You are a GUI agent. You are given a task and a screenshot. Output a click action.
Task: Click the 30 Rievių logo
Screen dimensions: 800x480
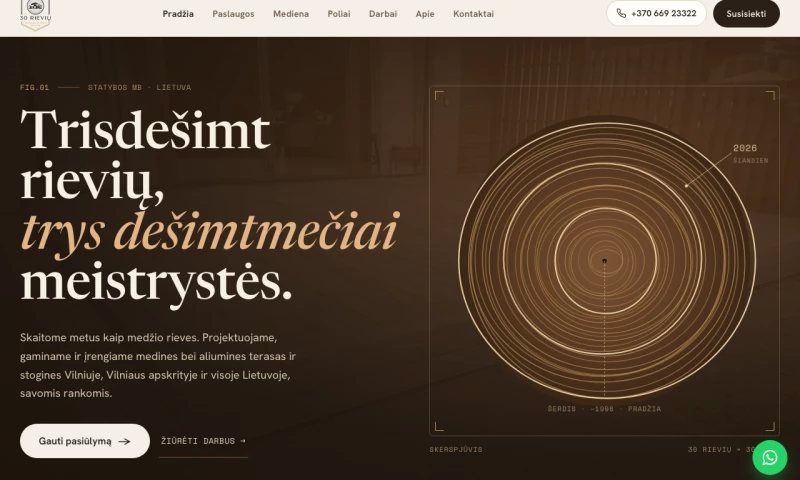pos(35,14)
